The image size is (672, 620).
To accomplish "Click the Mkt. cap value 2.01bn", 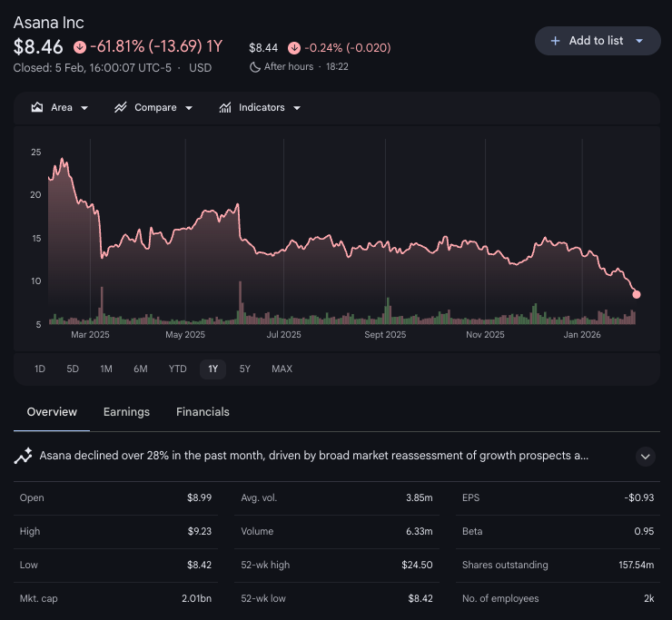I will click(197, 598).
